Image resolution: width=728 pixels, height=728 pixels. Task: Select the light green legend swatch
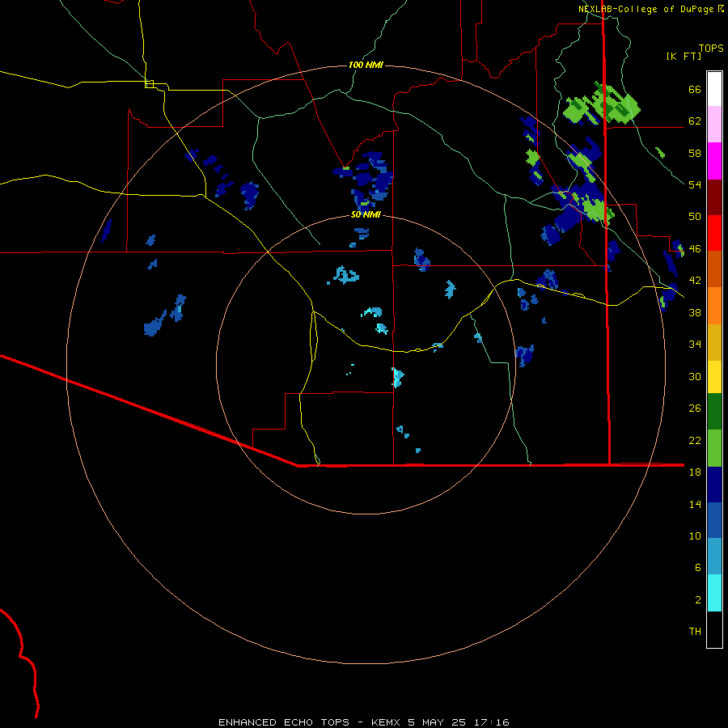pyautogui.click(x=714, y=448)
